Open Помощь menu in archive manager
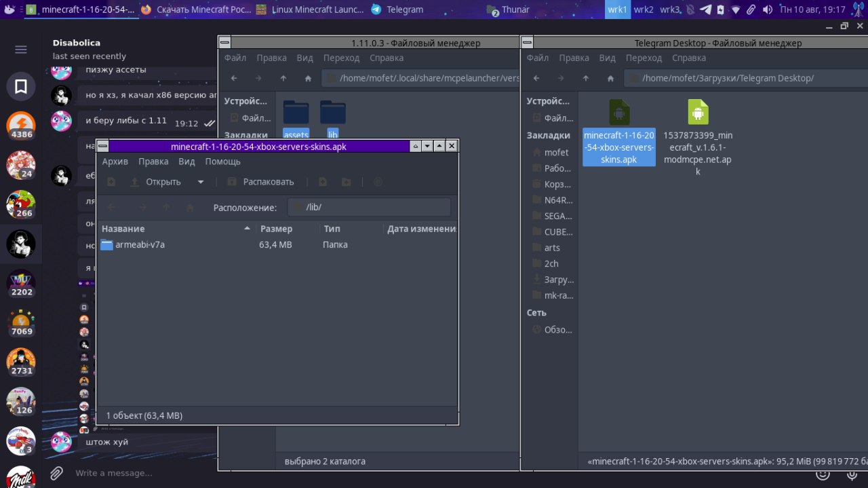 click(223, 162)
